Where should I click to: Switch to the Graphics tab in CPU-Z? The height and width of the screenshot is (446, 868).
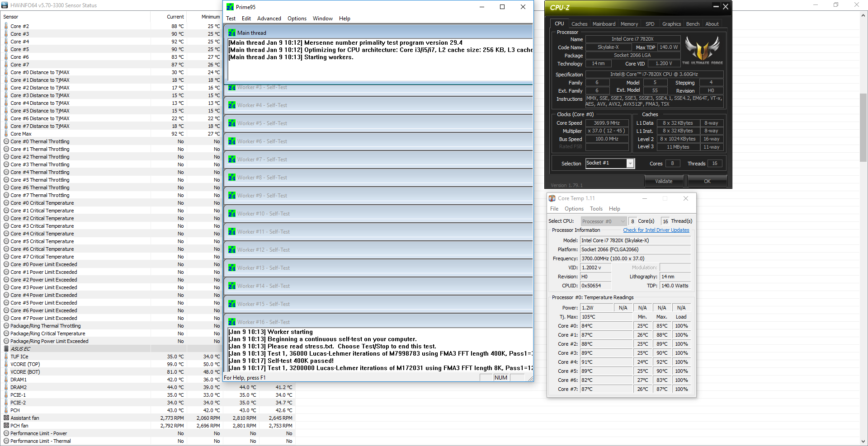coord(671,24)
